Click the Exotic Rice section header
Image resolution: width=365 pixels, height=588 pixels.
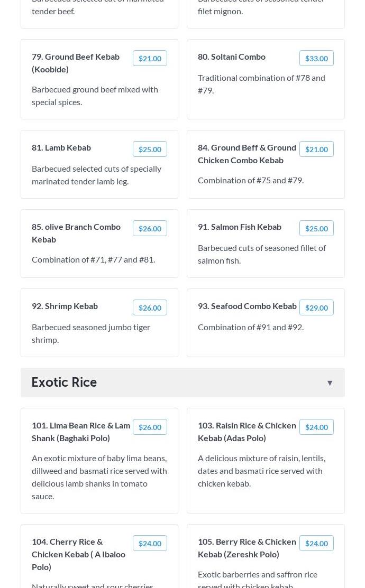(65, 382)
